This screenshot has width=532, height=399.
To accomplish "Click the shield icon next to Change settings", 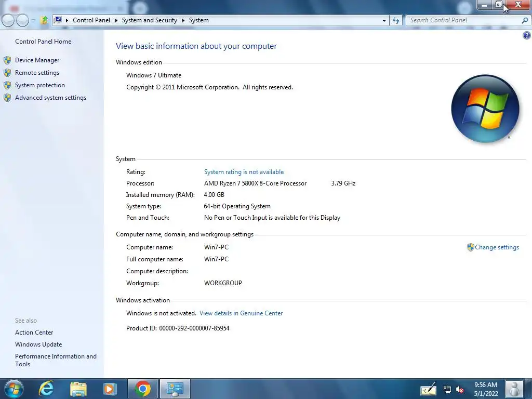I will (470, 247).
